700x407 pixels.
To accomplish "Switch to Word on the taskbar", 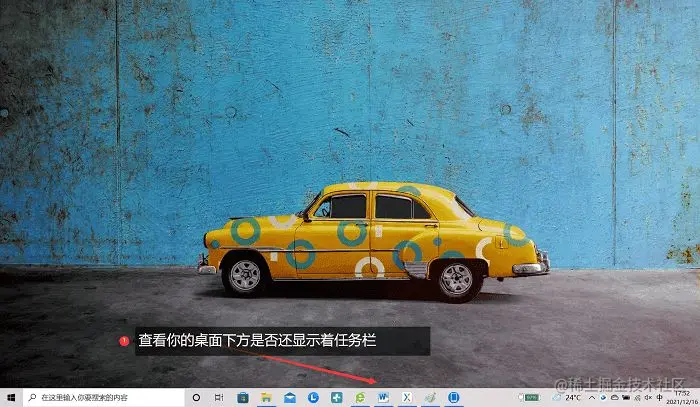I will click(383, 397).
